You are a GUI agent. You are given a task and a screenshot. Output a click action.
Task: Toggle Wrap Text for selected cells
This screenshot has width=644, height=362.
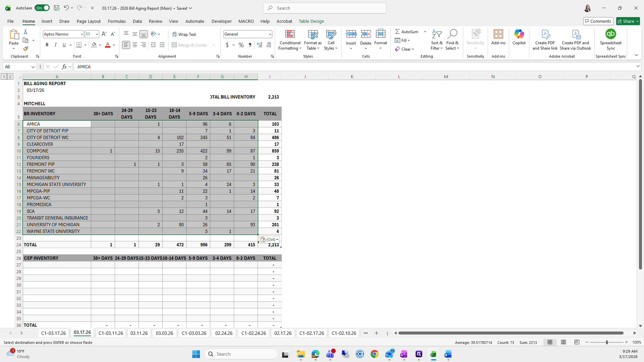(x=184, y=34)
